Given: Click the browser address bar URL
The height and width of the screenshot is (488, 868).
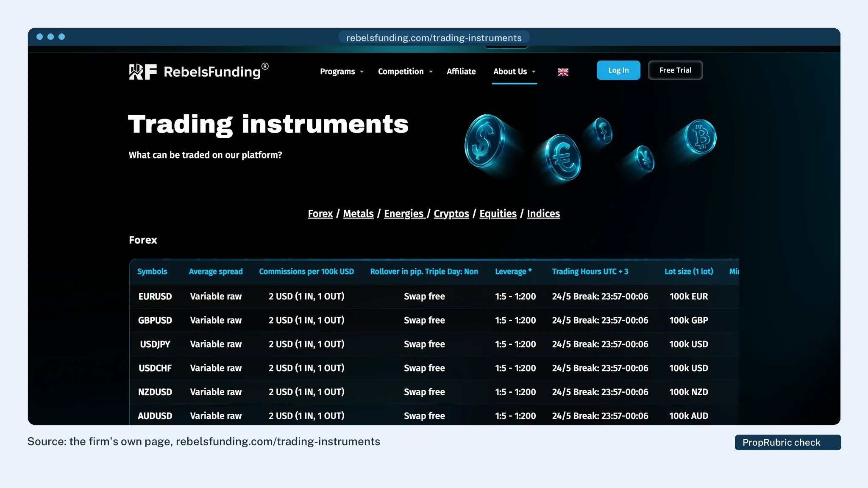Looking at the screenshot, I should (x=434, y=38).
